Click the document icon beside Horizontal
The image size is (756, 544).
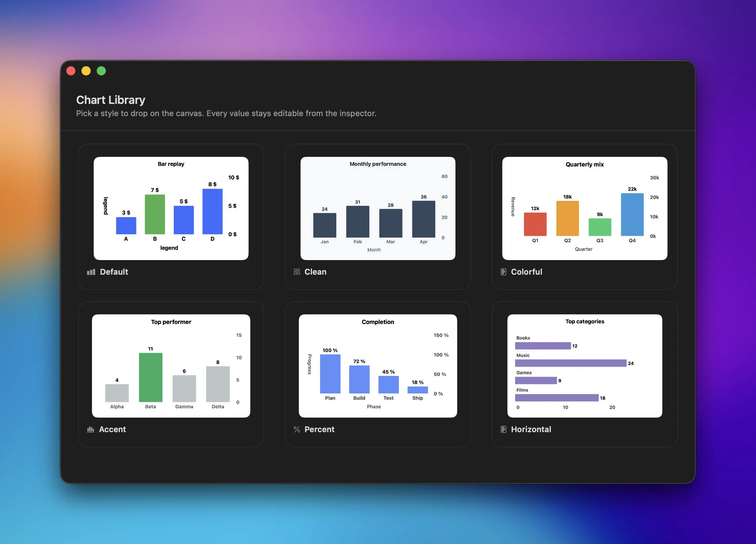503,429
